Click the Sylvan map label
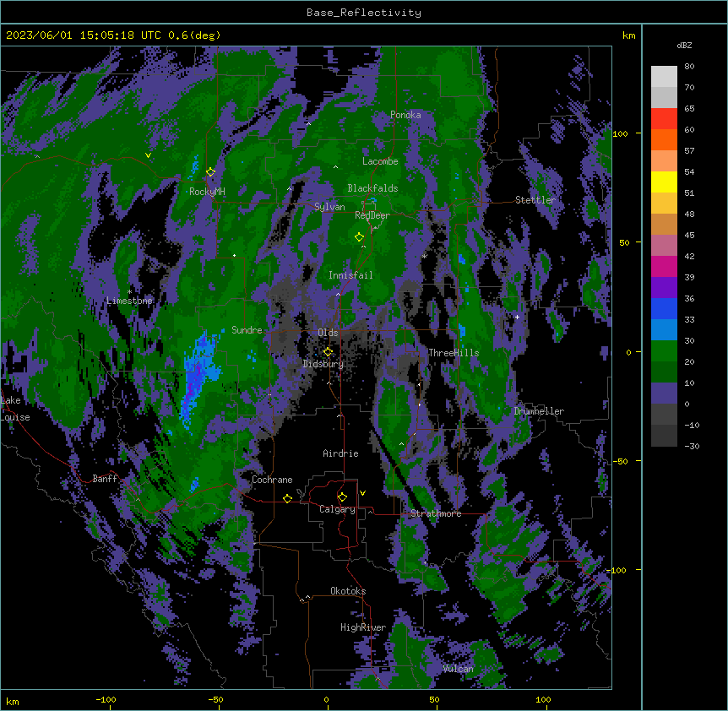The width and height of the screenshot is (728, 711). pos(329,207)
